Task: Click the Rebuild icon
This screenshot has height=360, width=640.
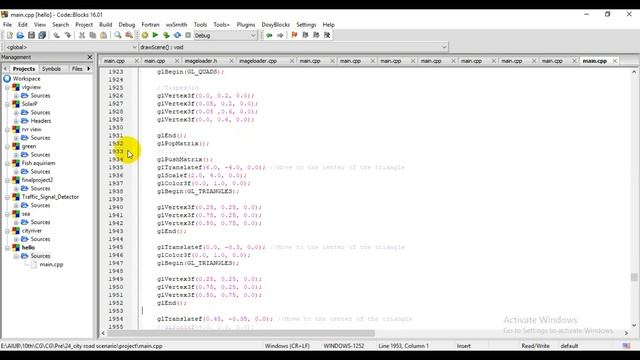Action: [x=177, y=36]
